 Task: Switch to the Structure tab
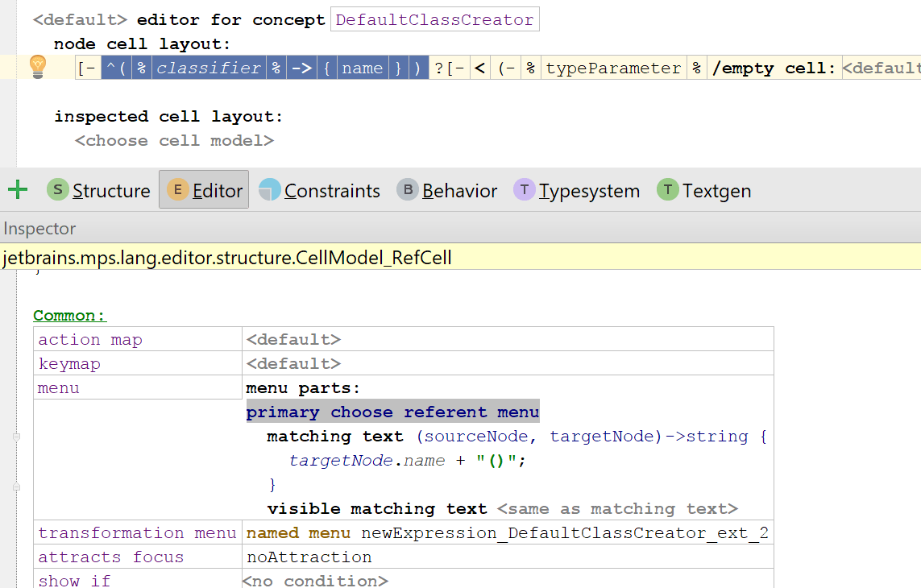pyautogui.click(x=111, y=191)
